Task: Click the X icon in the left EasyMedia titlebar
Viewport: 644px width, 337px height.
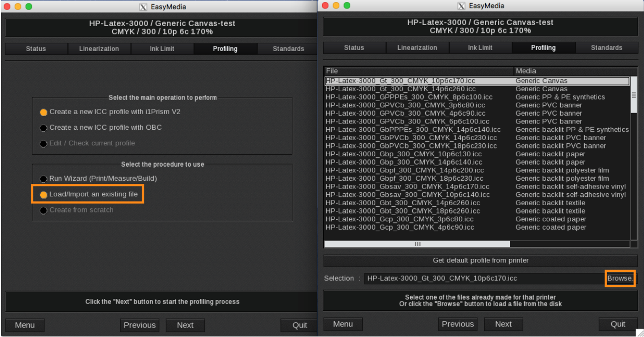Action: click(x=144, y=6)
